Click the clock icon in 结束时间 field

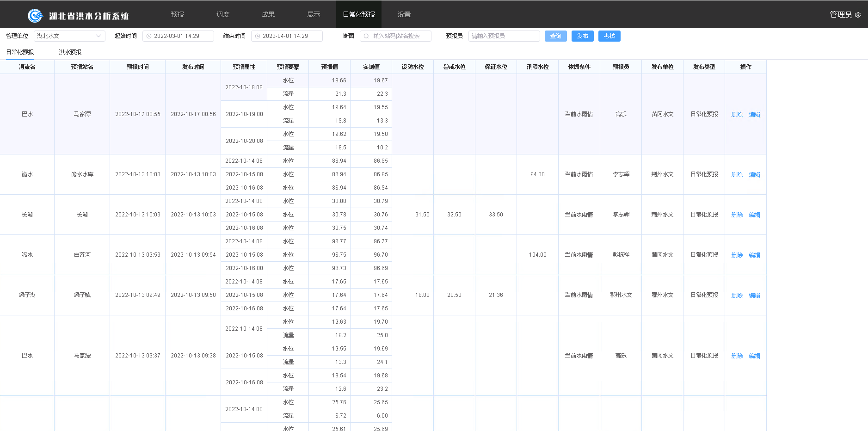tap(258, 36)
